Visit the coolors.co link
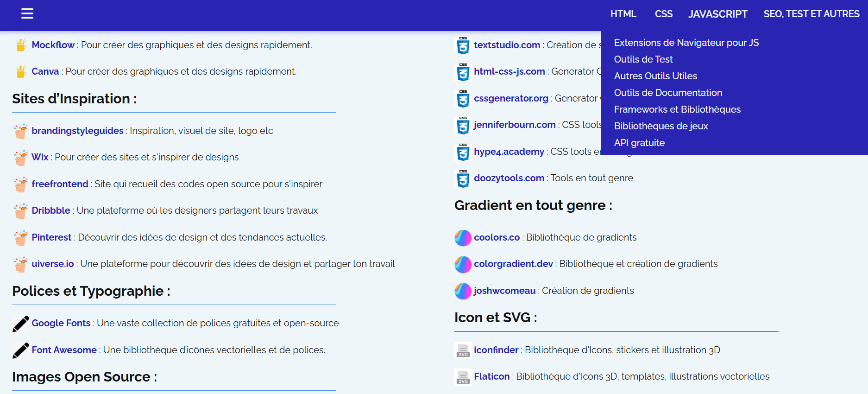 (x=497, y=237)
